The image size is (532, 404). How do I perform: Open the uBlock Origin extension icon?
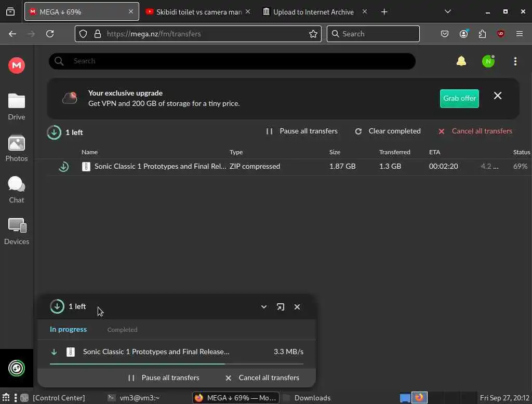[501, 34]
